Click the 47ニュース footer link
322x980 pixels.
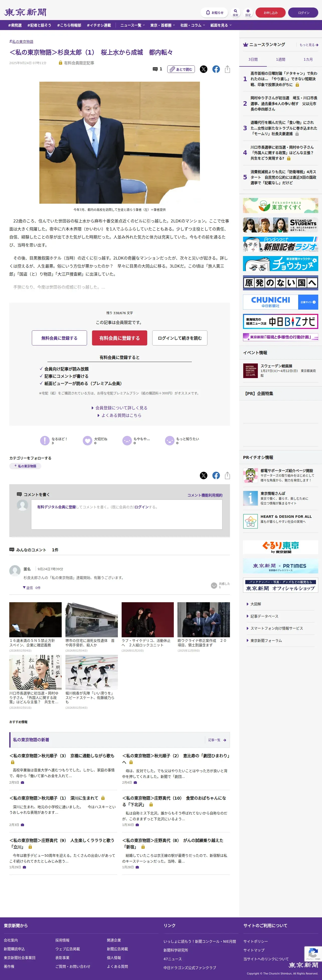tap(173, 959)
